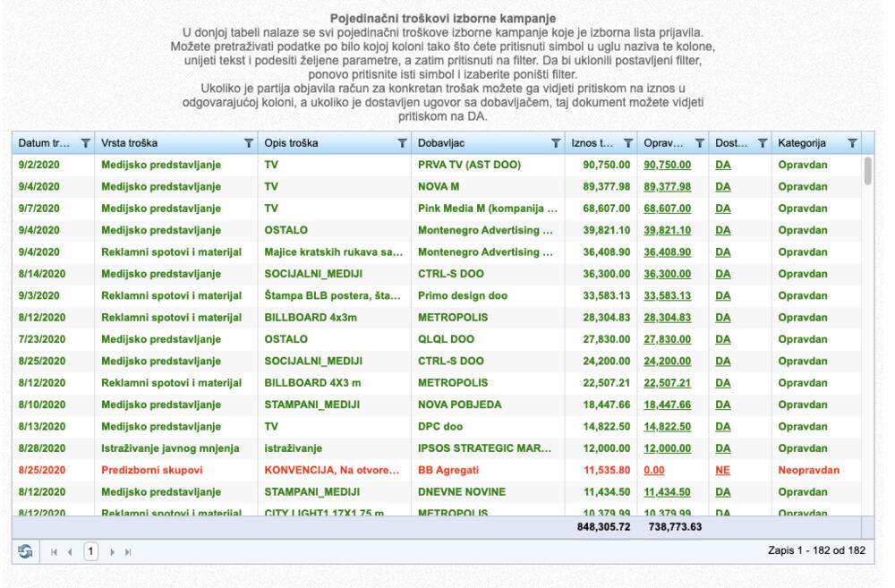Click the red NE link for BB Agregati
The image size is (895, 588).
tap(723, 468)
